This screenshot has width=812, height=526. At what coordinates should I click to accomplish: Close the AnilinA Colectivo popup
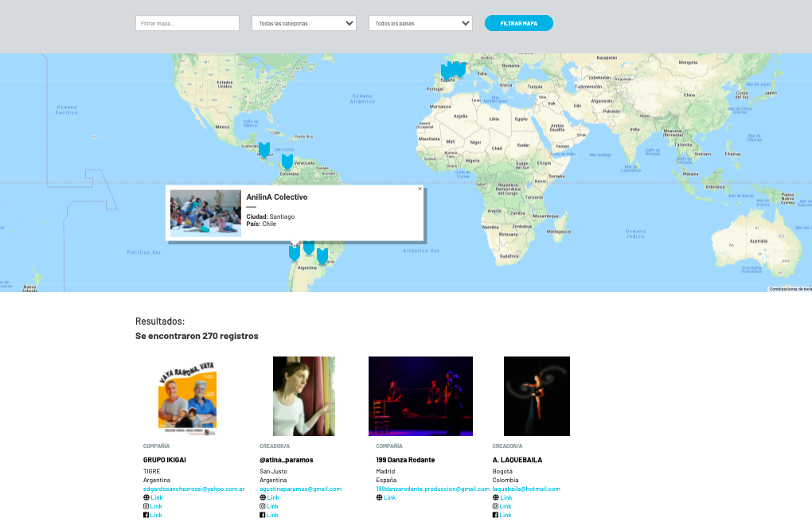[x=420, y=189]
